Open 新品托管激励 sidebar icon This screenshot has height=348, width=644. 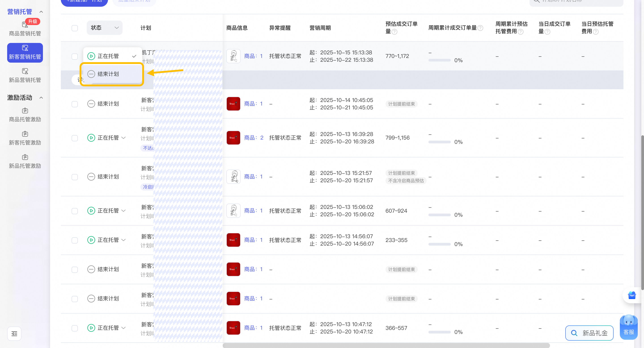[25, 157]
